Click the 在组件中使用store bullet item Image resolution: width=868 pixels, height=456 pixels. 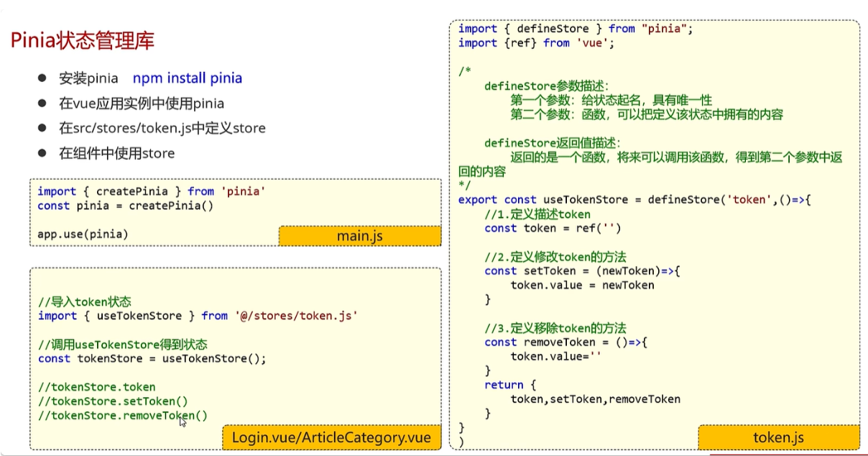click(116, 153)
